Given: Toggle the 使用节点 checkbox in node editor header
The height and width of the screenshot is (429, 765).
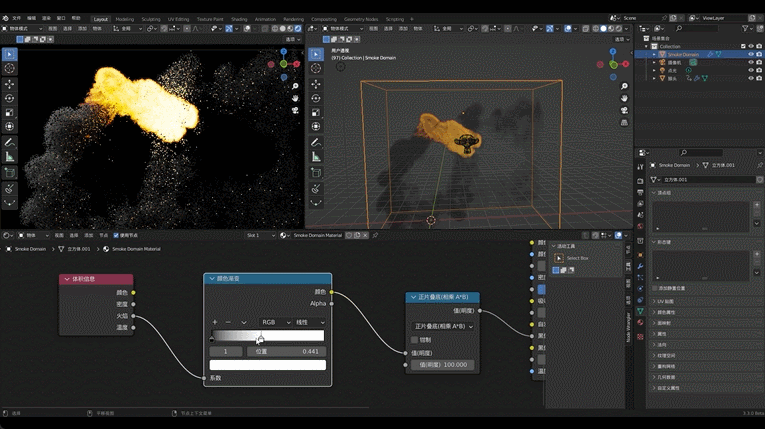Looking at the screenshot, I should pyautogui.click(x=118, y=235).
